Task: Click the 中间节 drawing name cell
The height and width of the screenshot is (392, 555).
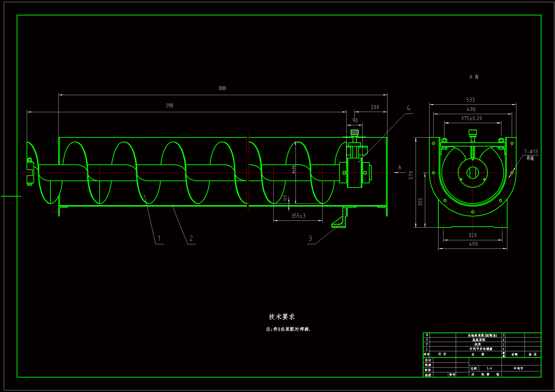Action: pyautogui.click(x=518, y=368)
